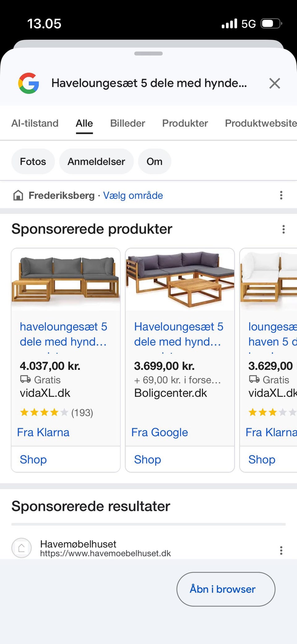Select the Om filter chip

click(x=154, y=161)
